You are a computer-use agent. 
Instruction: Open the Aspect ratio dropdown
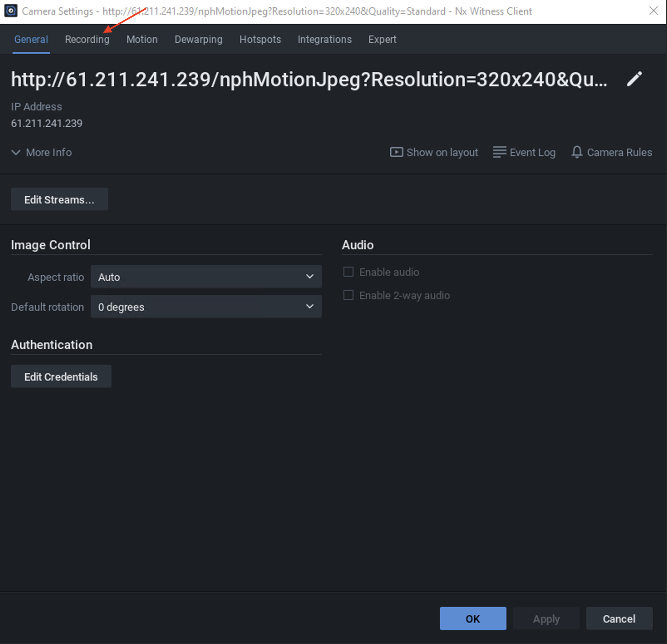point(206,277)
